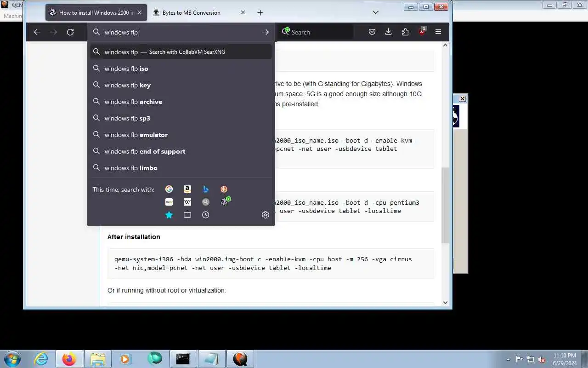The width and height of the screenshot is (588, 368).
Task: Select suggestion windows flp emulator
Action: (181, 135)
